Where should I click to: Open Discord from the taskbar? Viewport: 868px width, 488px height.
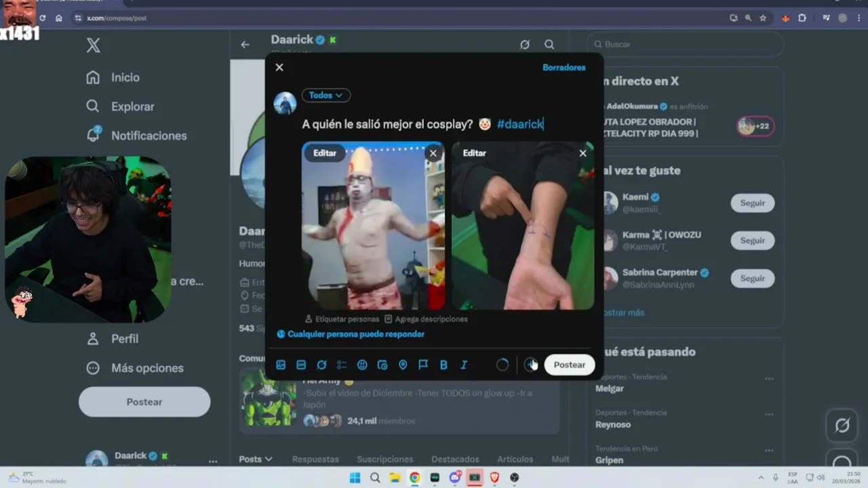click(455, 478)
